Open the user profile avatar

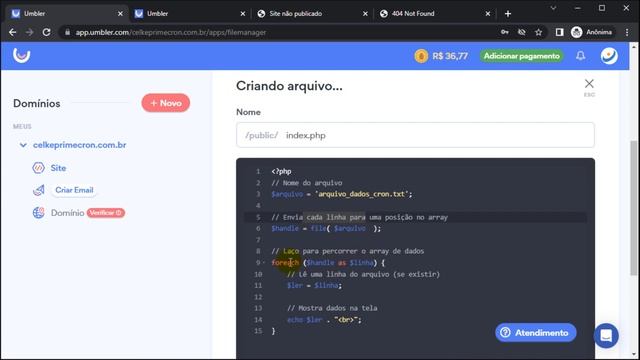pos(609,56)
